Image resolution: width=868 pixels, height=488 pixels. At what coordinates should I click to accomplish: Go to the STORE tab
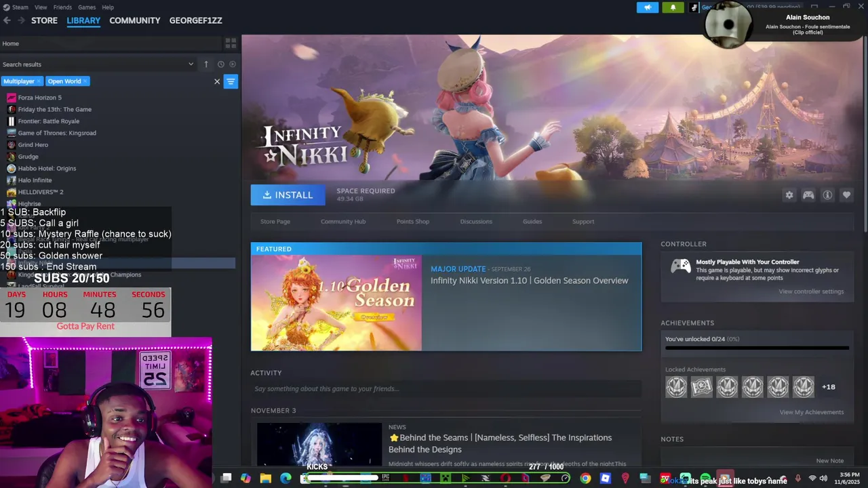click(x=44, y=20)
